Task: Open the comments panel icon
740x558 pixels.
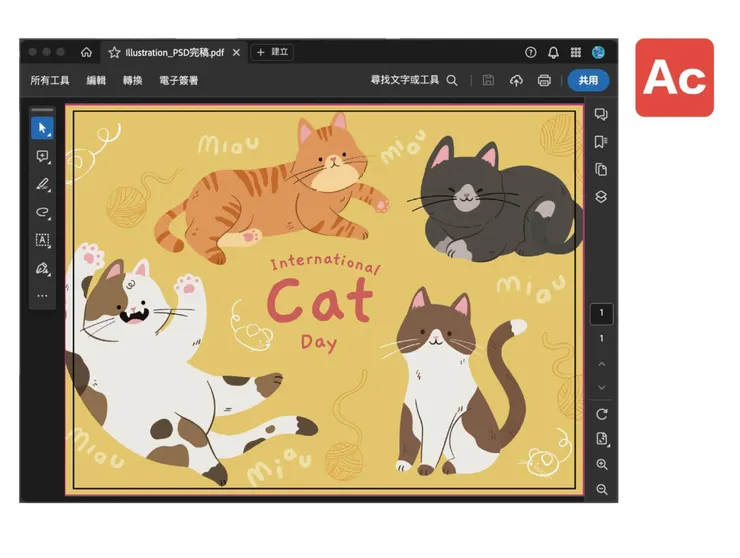Action: 601,114
